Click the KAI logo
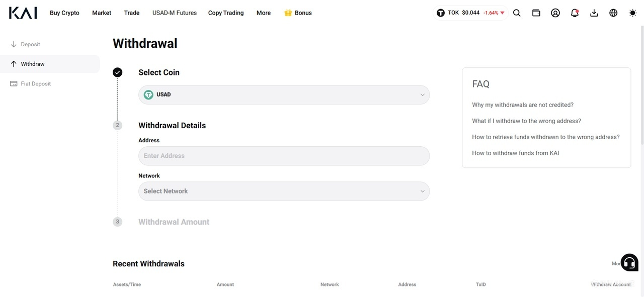The height and width of the screenshot is (297, 644). point(23,13)
